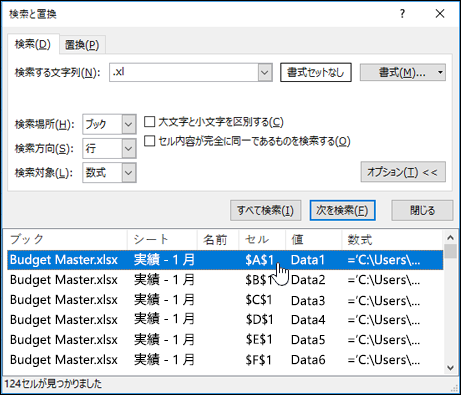Enable 大文字と小文字を区別する checkbox
The width and height of the screenshot is (461, 395).
pos(149,122)
